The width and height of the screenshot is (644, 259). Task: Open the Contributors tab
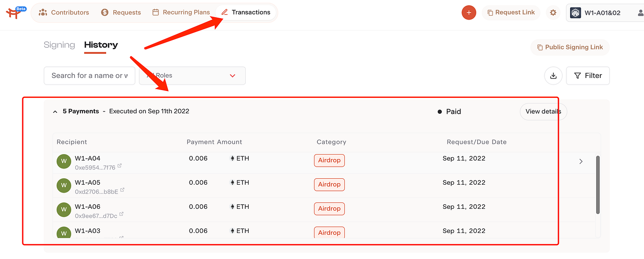[64, 13]
